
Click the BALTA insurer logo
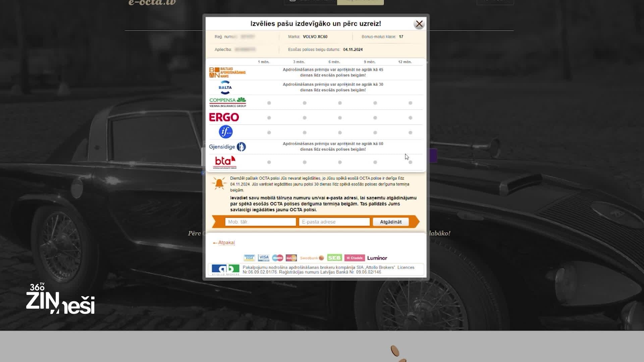225,87
